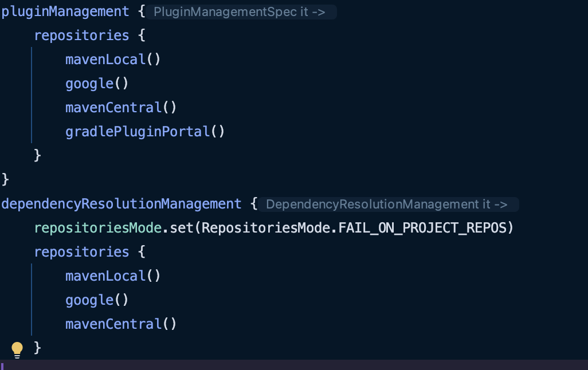This screenshot has width=588, height=370.
Task: Click mavenCentral() above gradlePluginPortal()
Action: coord(121,108)
